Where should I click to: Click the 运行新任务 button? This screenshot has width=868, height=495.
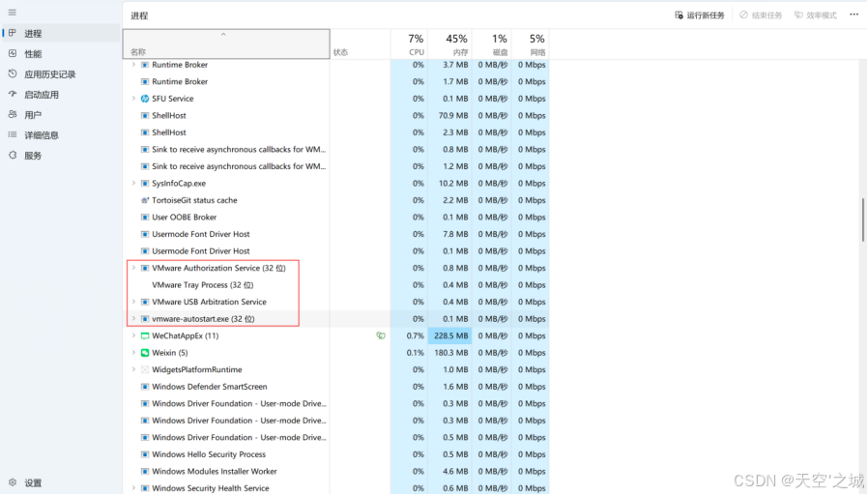pyautogui.click(x=699, y=15)
